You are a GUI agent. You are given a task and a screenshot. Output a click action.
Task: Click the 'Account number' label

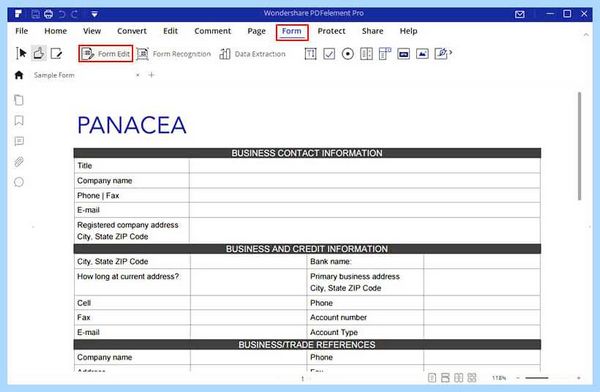point(338,317)
